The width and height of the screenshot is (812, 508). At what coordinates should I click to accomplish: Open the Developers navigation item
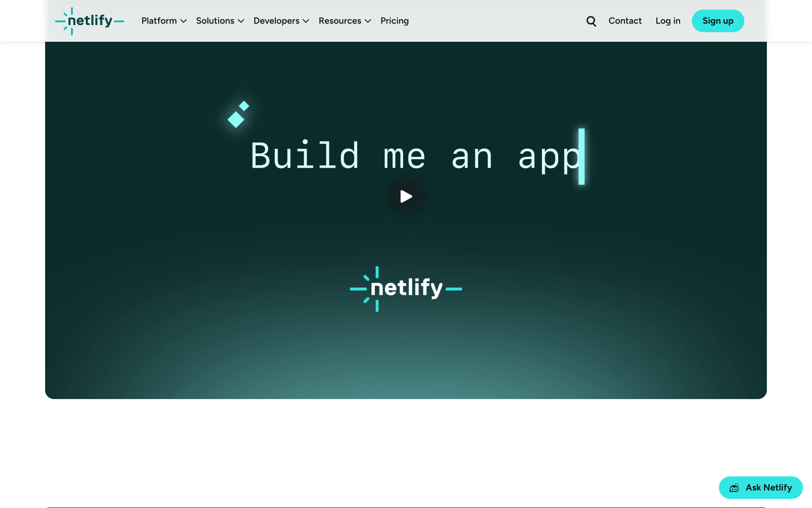[277, 21]
